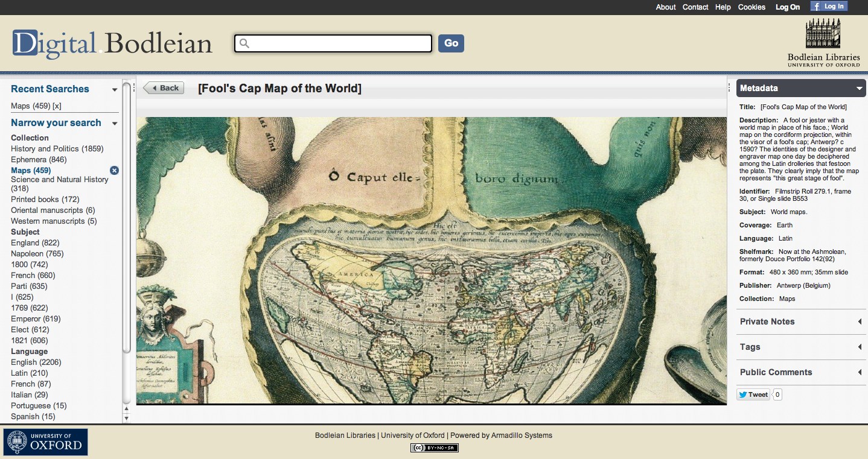This screenshot has height=459, width=868.
Task: Focus the search input field
Action: coord(333,43)
